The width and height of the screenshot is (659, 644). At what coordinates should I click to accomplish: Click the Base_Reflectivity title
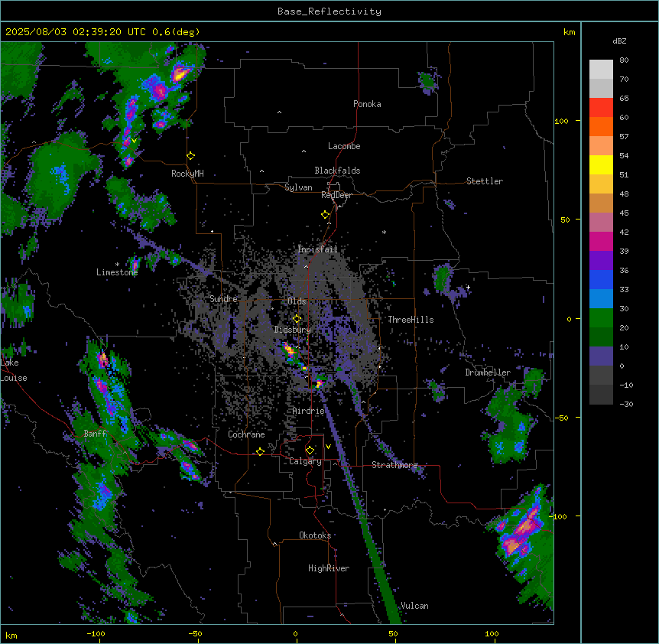329,11
